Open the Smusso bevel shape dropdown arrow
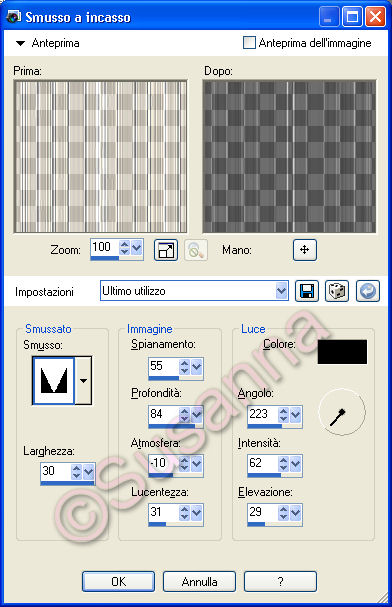Screen dimensions: 392x607 [x=83, y=381]
